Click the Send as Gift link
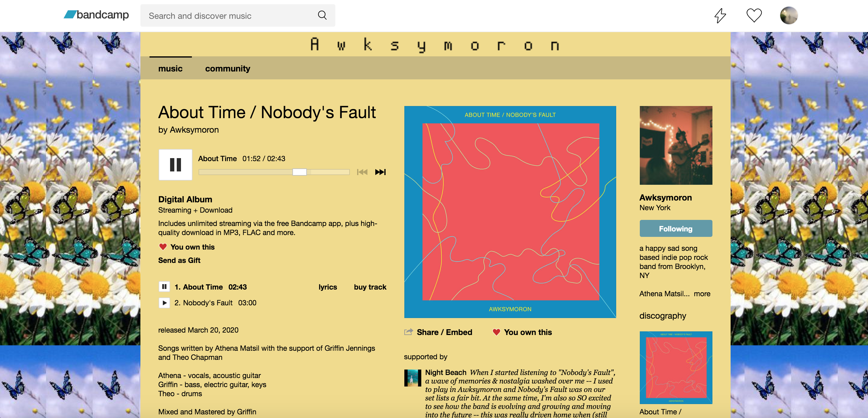This screenshot has width=868, height=418. tap(179, 260)
